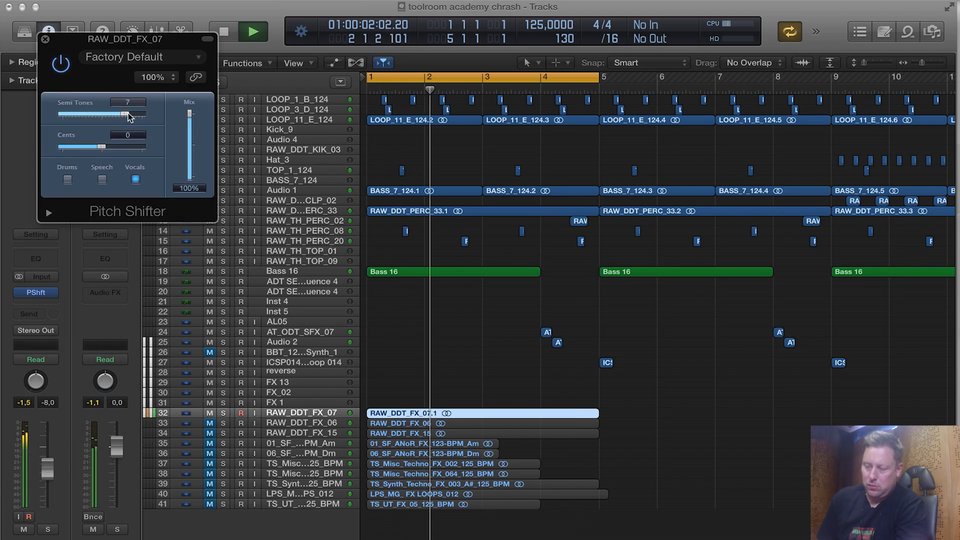Click the Mix 100% value field

189,188
